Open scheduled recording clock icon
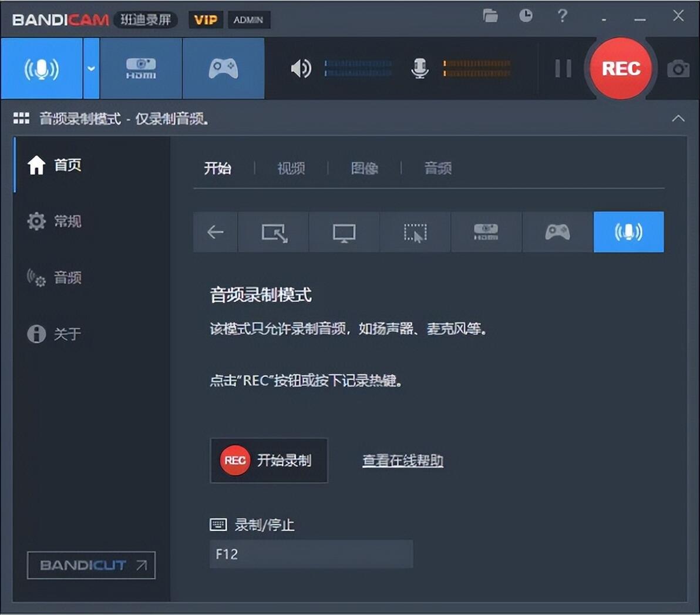 526,16
